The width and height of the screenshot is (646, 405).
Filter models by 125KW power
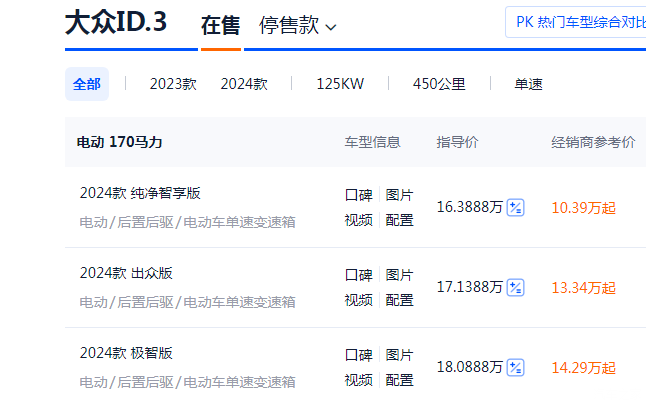click(x=340, y=84)
